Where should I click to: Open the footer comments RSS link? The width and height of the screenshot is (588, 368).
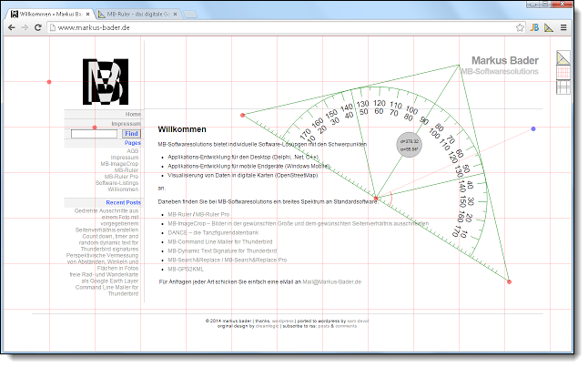(346, 326)
